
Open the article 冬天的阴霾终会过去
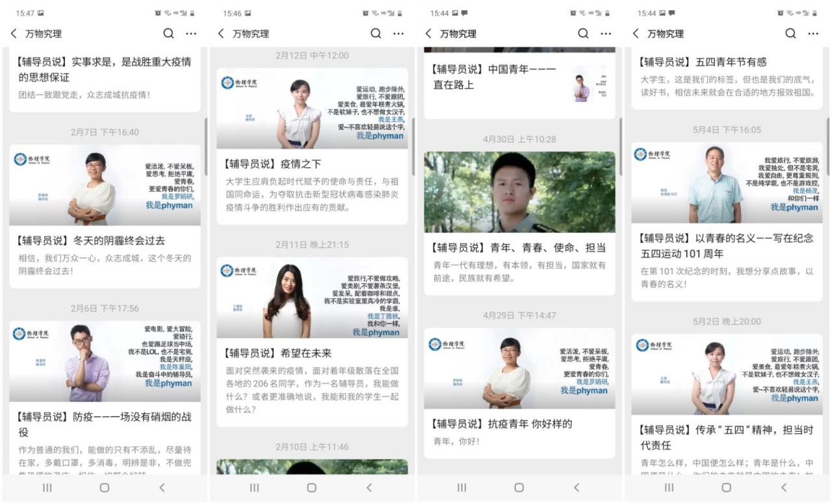pos(92,240)
